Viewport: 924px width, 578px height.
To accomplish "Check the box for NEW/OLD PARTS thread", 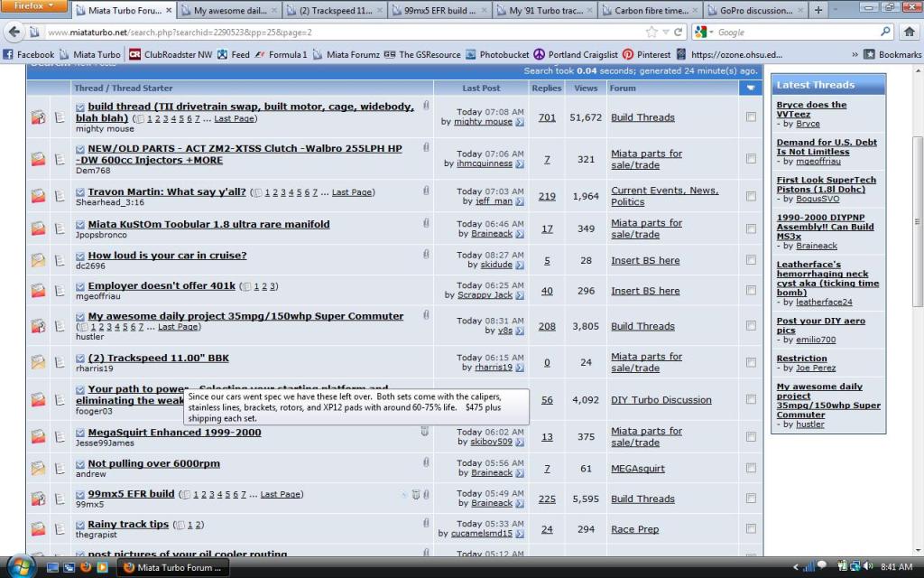I will tap(751, 159).
